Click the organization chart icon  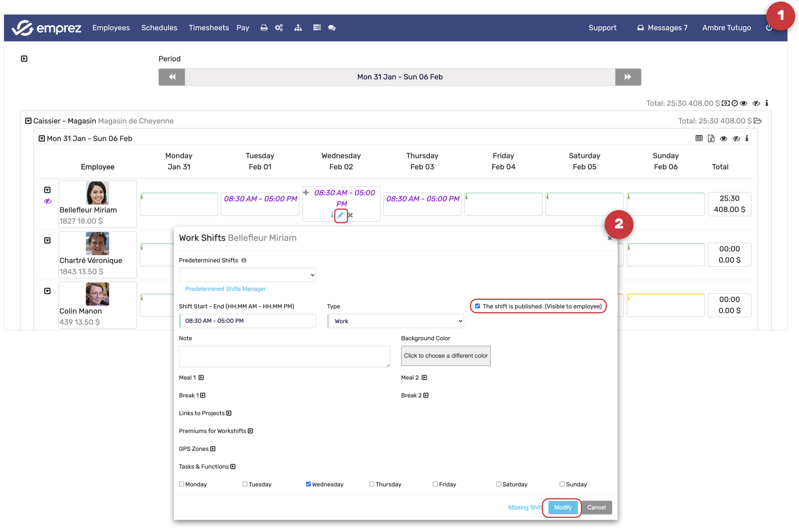(298, 28)
